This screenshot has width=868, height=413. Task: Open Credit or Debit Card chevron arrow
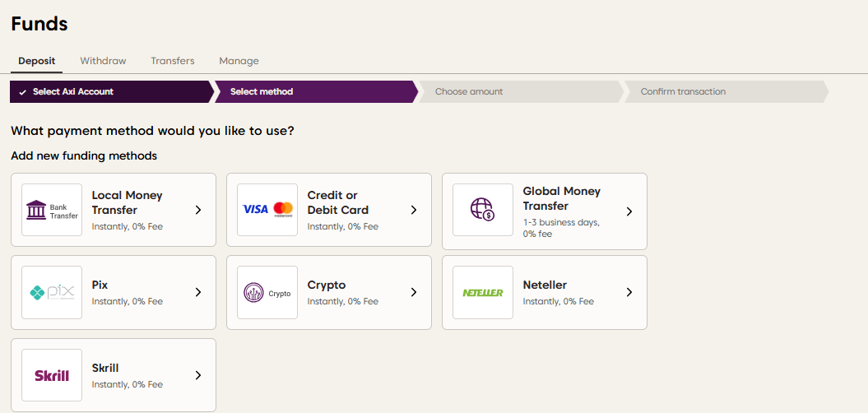pyautogui.click(x=414, y=210)
